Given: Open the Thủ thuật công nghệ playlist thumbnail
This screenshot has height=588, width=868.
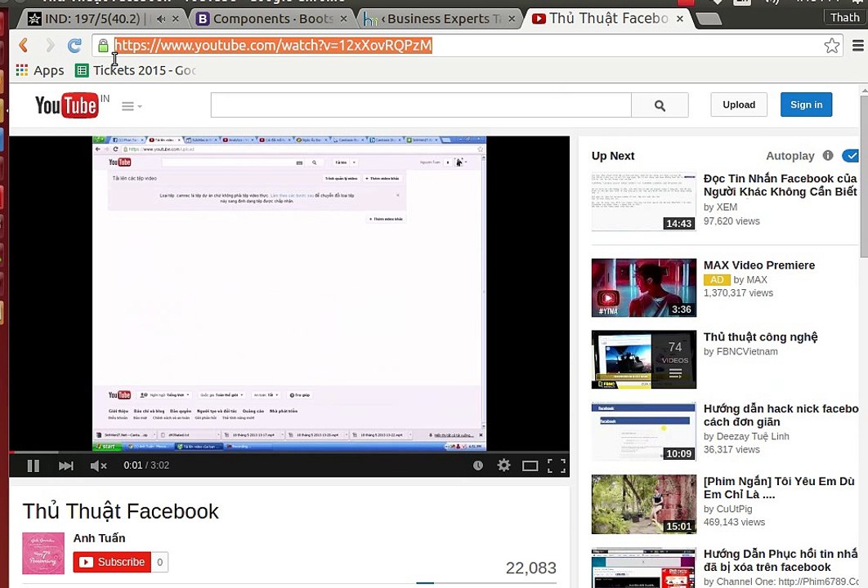Looking at the screenshot, I should 644,359.
